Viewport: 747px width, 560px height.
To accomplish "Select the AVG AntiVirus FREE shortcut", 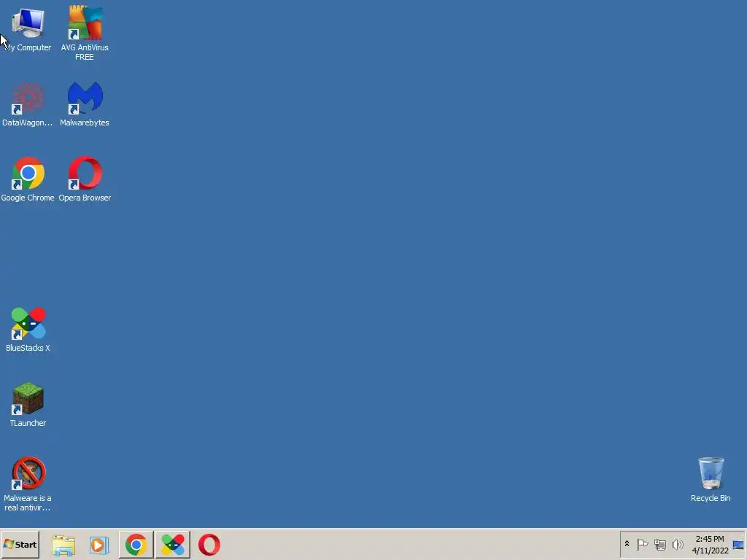I will pyautogui.click(x=85, y=32).
